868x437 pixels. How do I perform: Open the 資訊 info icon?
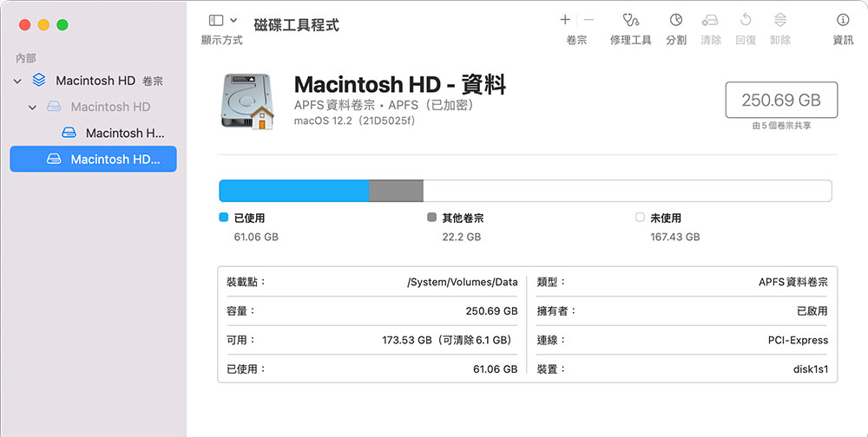point(843,20)
